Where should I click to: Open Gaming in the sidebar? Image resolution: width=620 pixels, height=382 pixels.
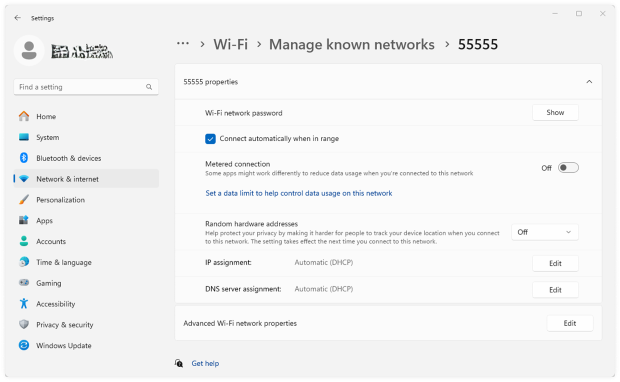coord(86,283)
